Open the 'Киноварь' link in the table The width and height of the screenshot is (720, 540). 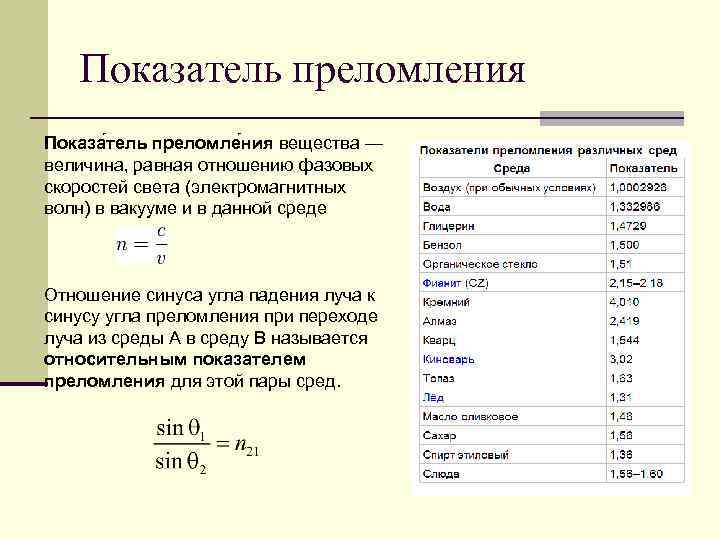click(x=448, y=359)
